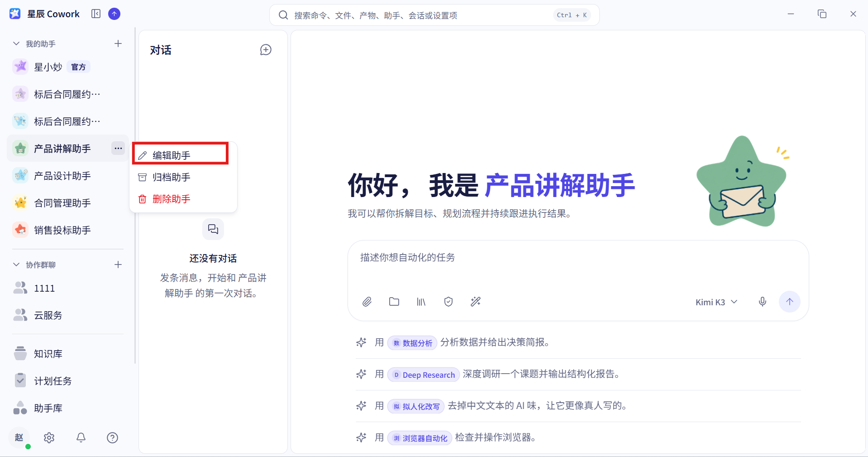The image size is (868, 457).
Task: Open the folder icon in the input box
Action: pyautogui.click(x=394, y=302)
